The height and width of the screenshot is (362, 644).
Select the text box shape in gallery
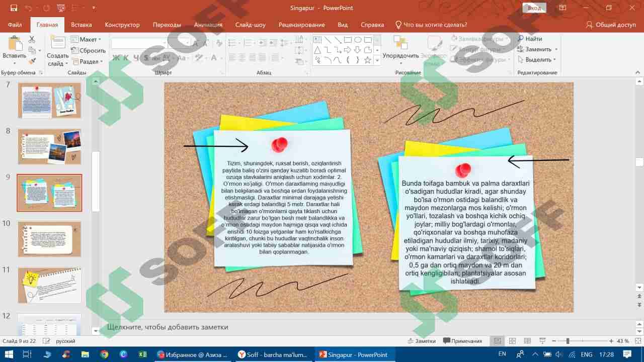[317, 40]
